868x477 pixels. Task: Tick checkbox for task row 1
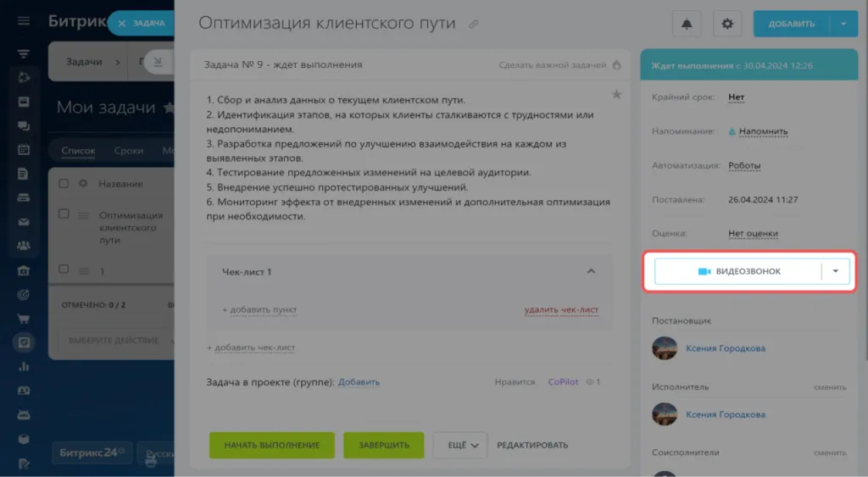(64, 269)
